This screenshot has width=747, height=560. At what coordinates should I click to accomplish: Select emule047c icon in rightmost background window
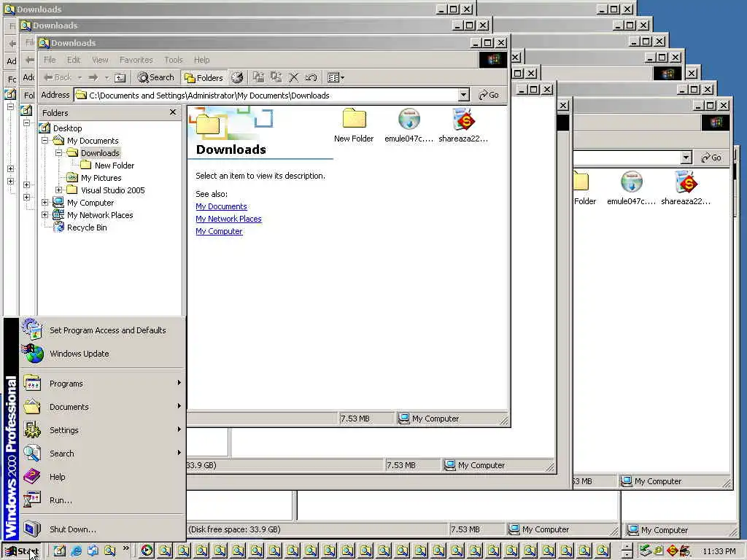click(631, 188)
